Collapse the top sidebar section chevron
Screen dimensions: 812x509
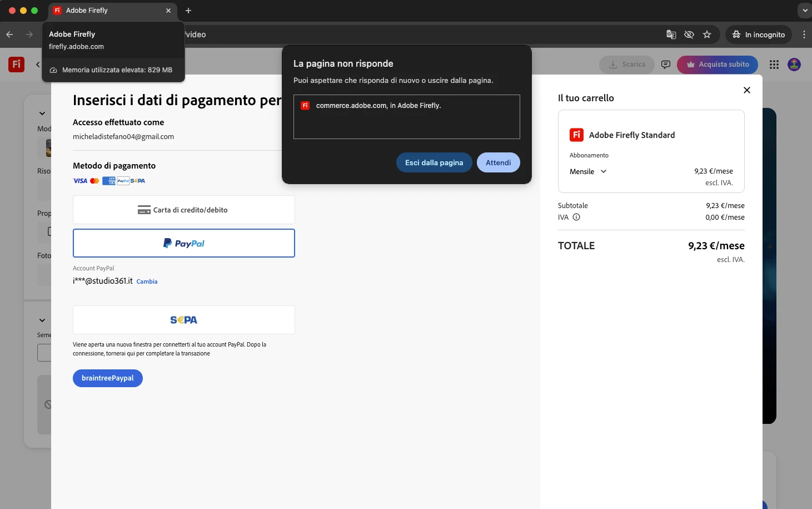(x=42, y=113)
